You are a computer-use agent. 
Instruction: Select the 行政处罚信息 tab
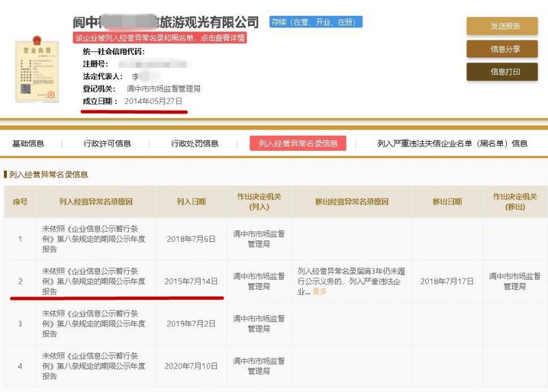195,143
